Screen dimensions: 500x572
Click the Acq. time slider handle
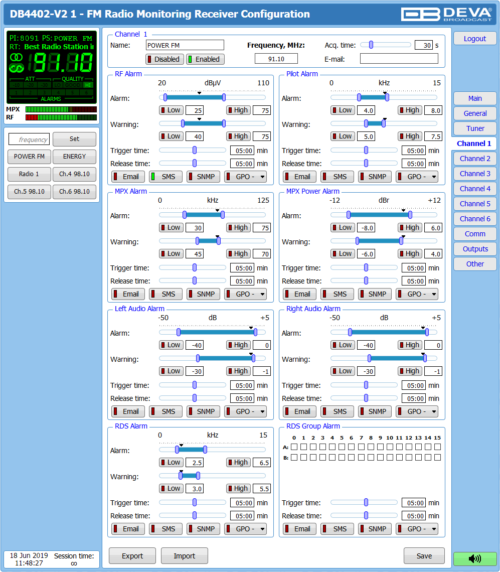click(x=371, y=45)
